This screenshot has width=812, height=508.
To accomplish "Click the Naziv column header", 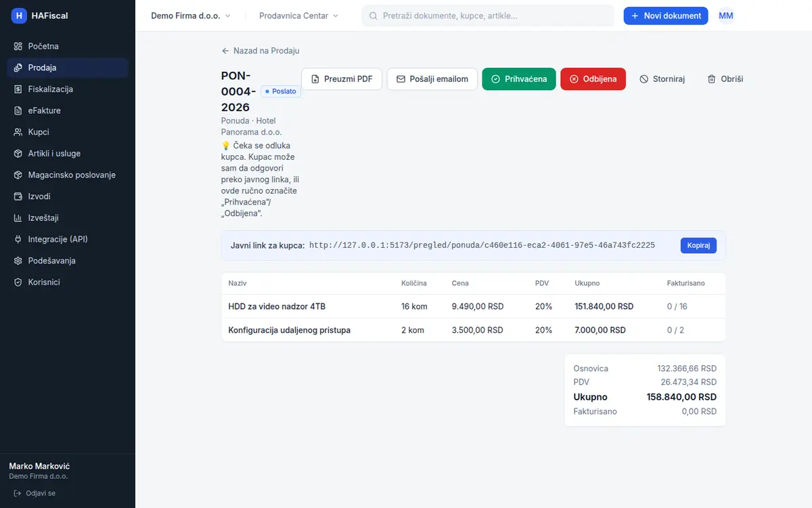I will tap(238, 283).
